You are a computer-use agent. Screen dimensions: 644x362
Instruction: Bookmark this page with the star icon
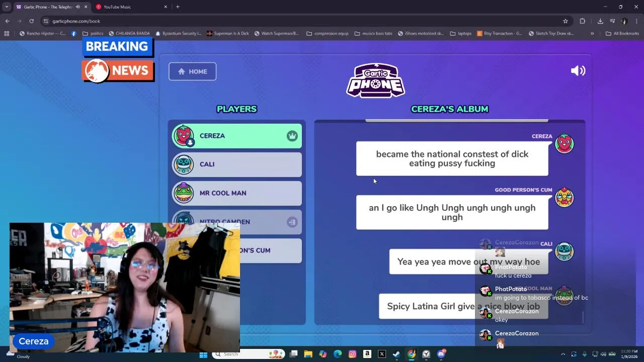(566, 21)
